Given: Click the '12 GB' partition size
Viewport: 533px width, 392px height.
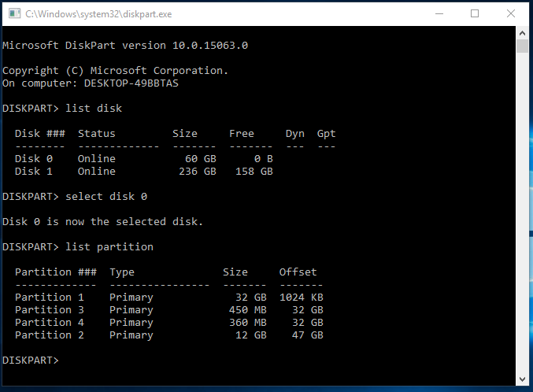Looking at the screenshot, I should (x=251, y=335).
